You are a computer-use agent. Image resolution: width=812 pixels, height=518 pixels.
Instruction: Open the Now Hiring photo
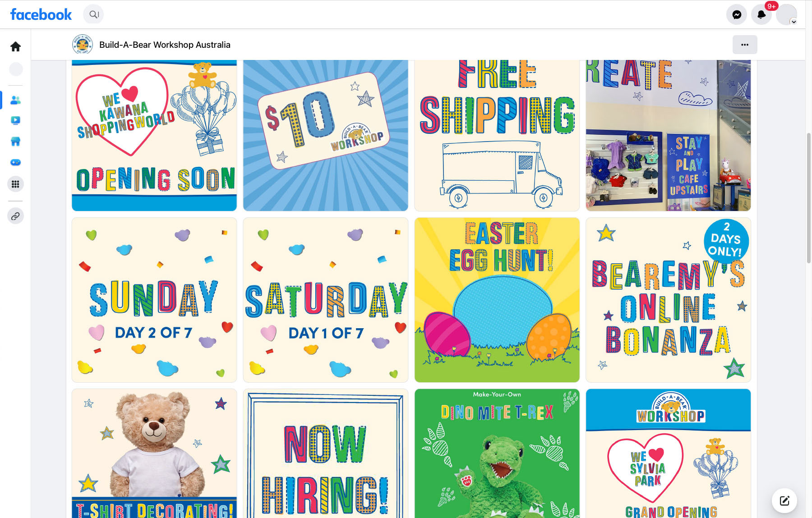[x=325, y=454]
